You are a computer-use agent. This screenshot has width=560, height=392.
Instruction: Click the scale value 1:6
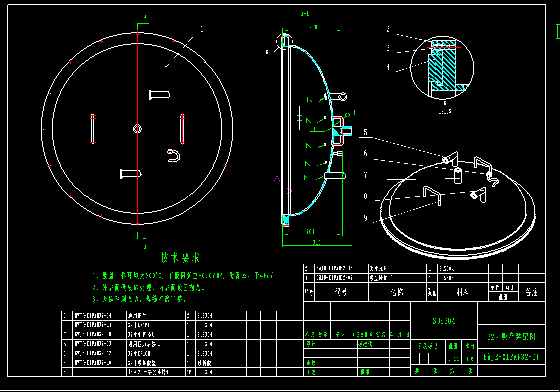[x=470, y=359]
